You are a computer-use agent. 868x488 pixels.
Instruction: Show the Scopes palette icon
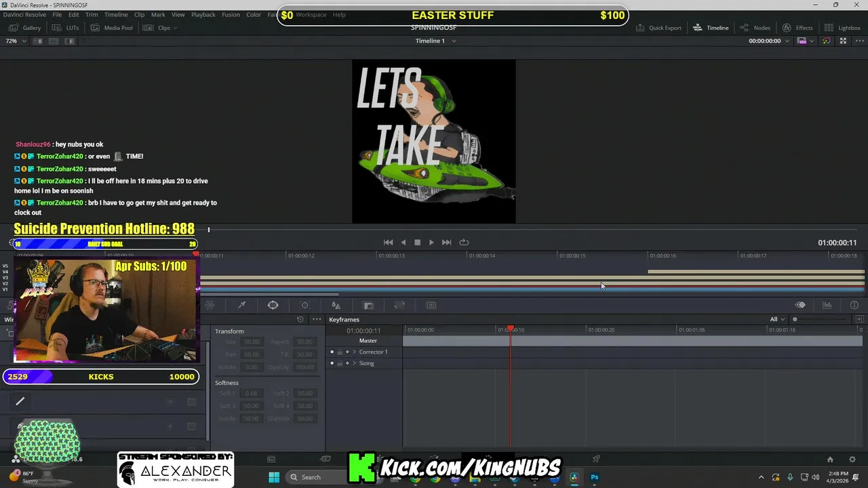tap(827, 305)
